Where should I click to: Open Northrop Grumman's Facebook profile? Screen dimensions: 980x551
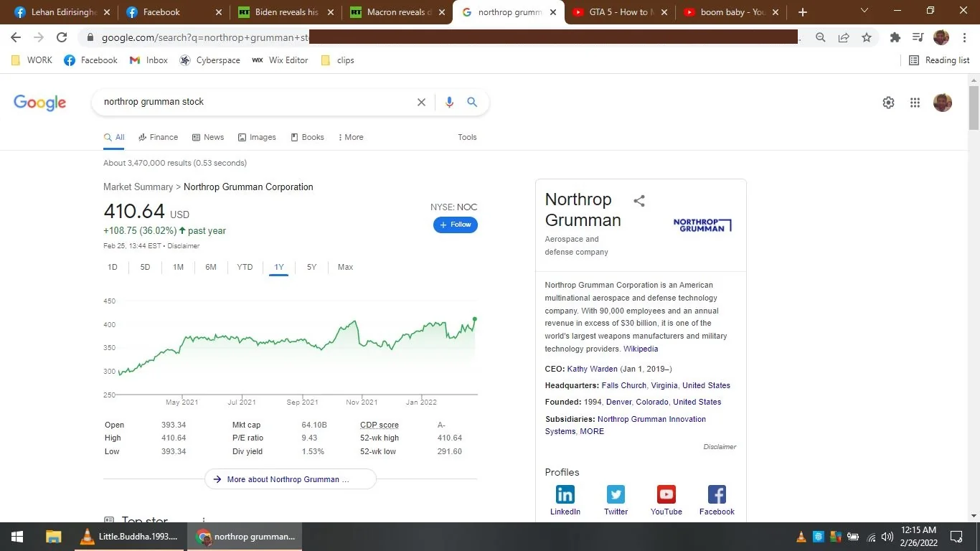click(x=717, y=500)
